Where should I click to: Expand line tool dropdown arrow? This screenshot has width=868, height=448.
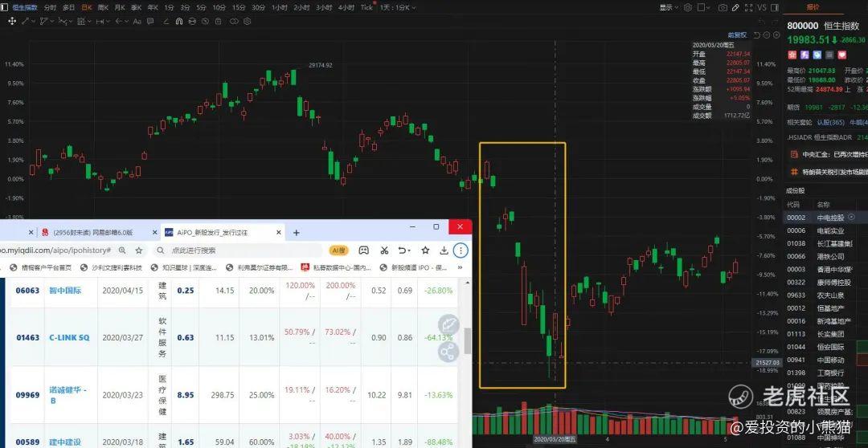tap(33, 21)
